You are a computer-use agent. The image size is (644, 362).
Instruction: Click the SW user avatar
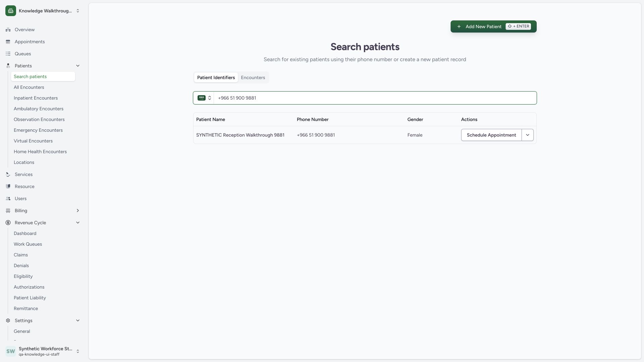[11, 351]
